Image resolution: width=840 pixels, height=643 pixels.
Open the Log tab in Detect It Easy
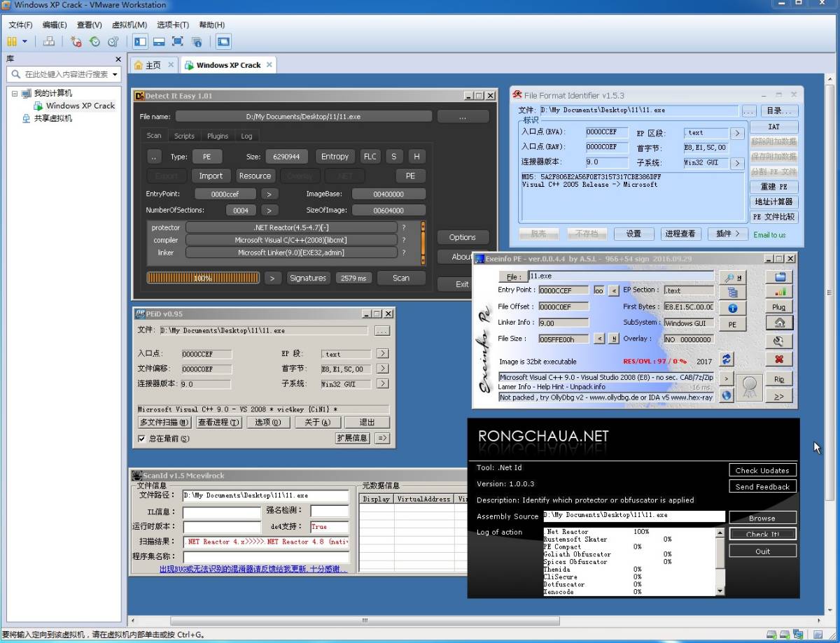pos(246,136)
